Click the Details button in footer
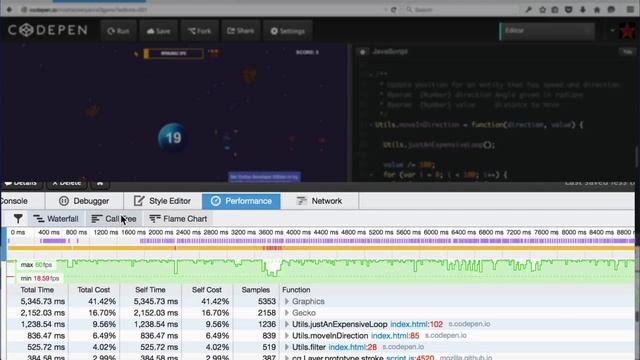 coord(22,183)
